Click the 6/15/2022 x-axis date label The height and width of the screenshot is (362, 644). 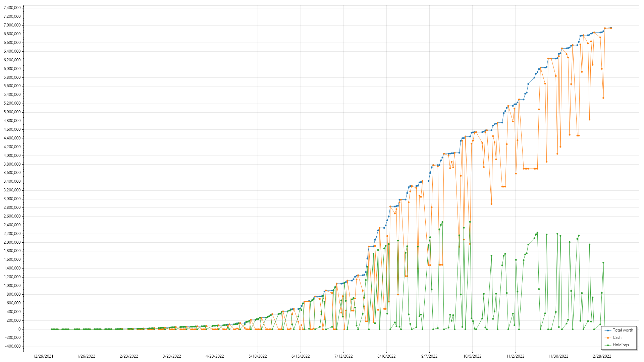pyautogui.click(x=301, y=356)
